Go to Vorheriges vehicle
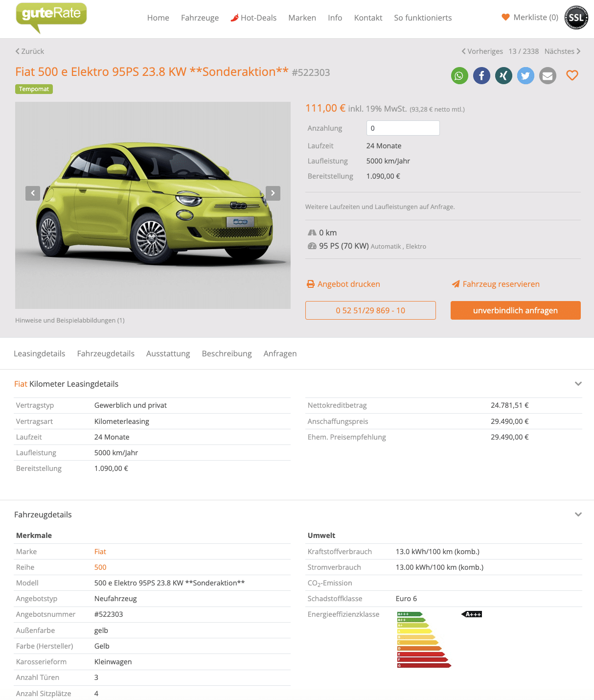This screenshot has width=594, height=700. tap(482, 51)
